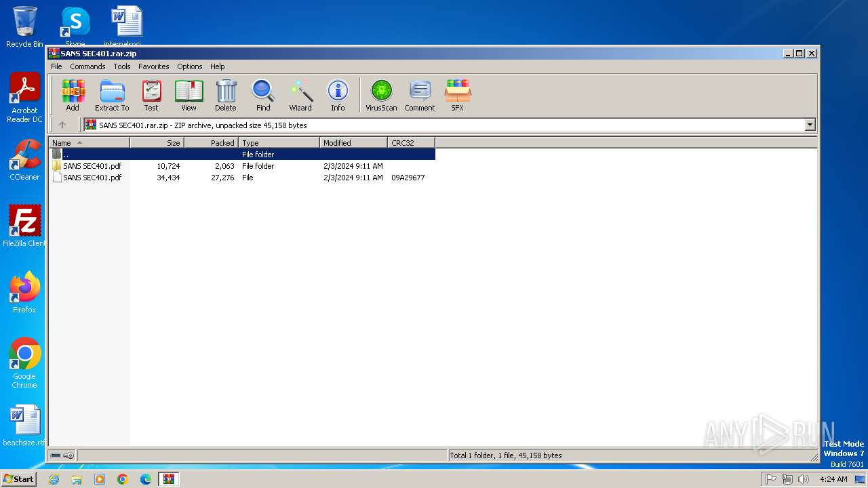The height and width of the screenshot is (488, 868).
Task: Open the Extract To tool
Action: (x=112, y=95)
